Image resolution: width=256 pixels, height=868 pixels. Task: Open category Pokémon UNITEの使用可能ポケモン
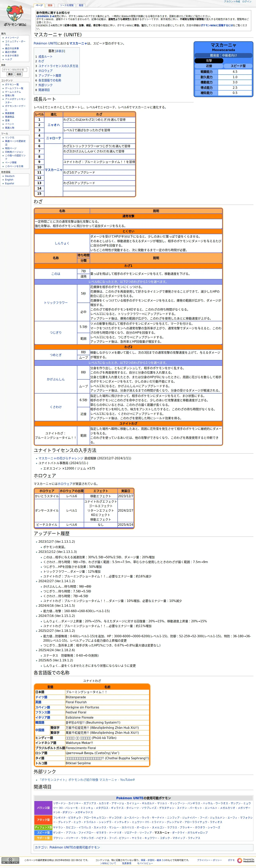click(x=75, y=847)
